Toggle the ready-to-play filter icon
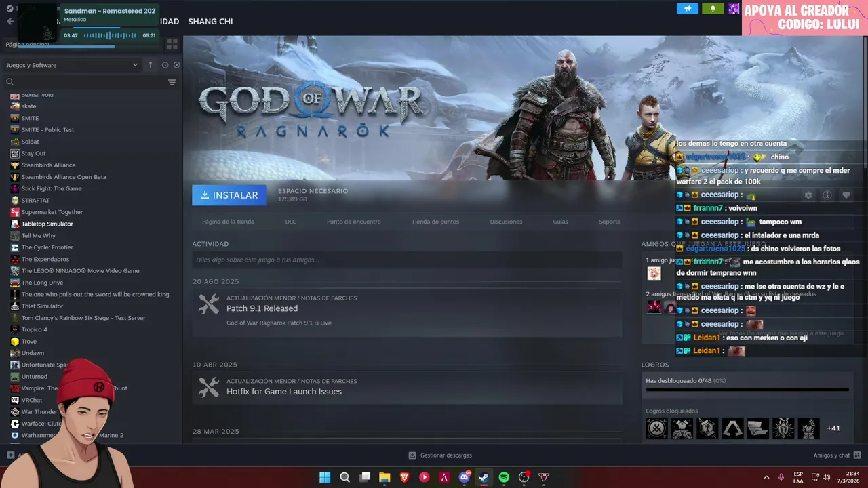868x488 pixels. (x=176, y=65)
